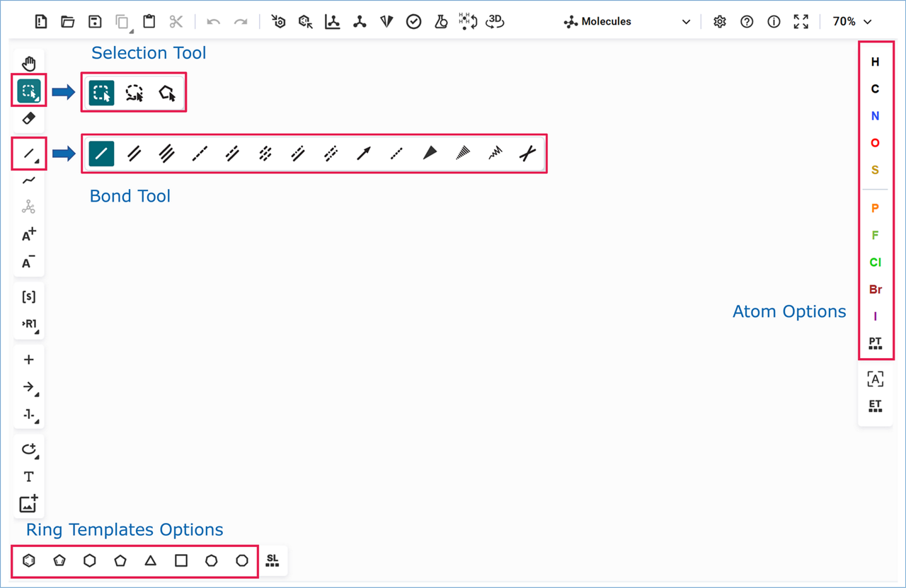Select the reaction arrow tool
The width and height of the screenshot is (906, 588).
point(28,386)
